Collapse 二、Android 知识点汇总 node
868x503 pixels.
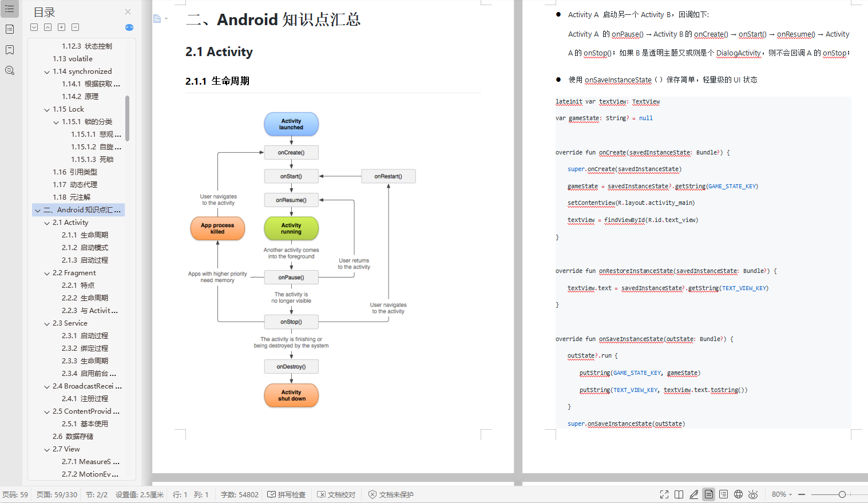(x=38, y=211)
